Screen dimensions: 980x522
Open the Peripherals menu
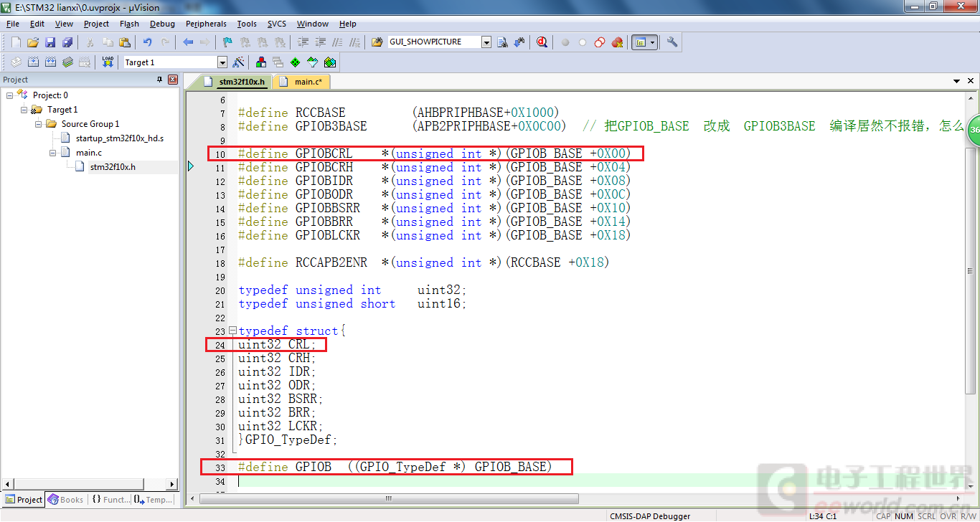click(x=206, y=24)
